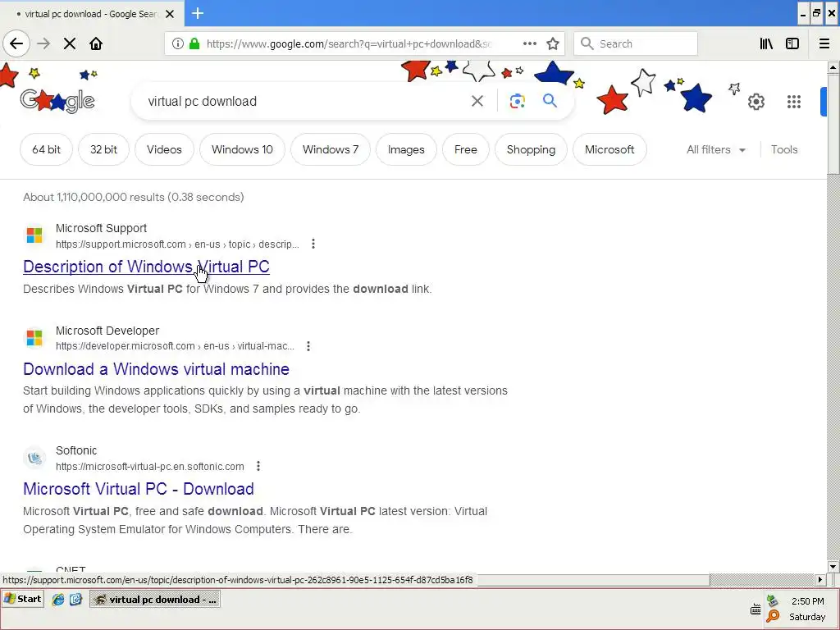Go to the Home page icon
The image size is (840, 630).
pyautogui.click(x=96, y=43)
